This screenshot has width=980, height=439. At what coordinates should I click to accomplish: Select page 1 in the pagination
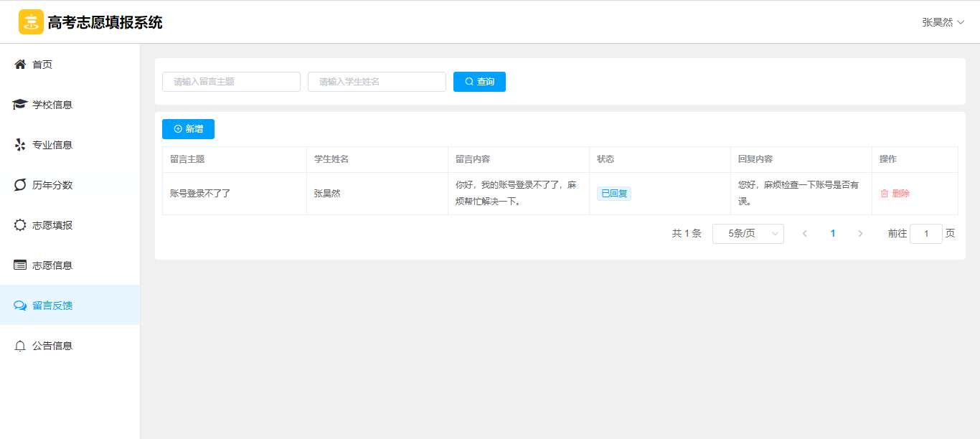pos(832,234)
